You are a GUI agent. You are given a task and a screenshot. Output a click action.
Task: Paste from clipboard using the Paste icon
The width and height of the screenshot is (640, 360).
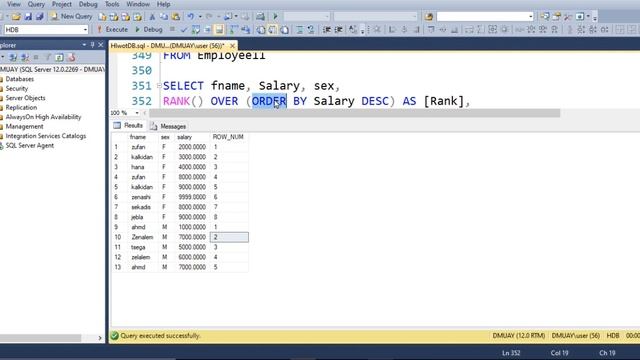point(176,17)
